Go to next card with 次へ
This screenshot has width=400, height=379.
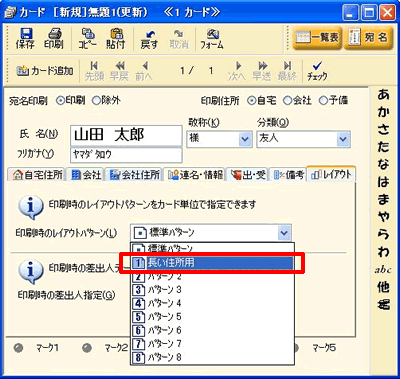[x=237, y=71]
